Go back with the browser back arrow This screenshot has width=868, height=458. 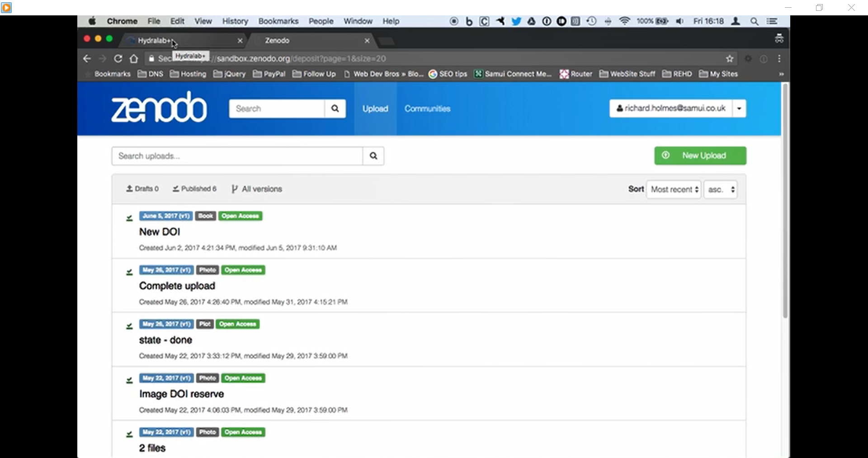tap(87, 58)
